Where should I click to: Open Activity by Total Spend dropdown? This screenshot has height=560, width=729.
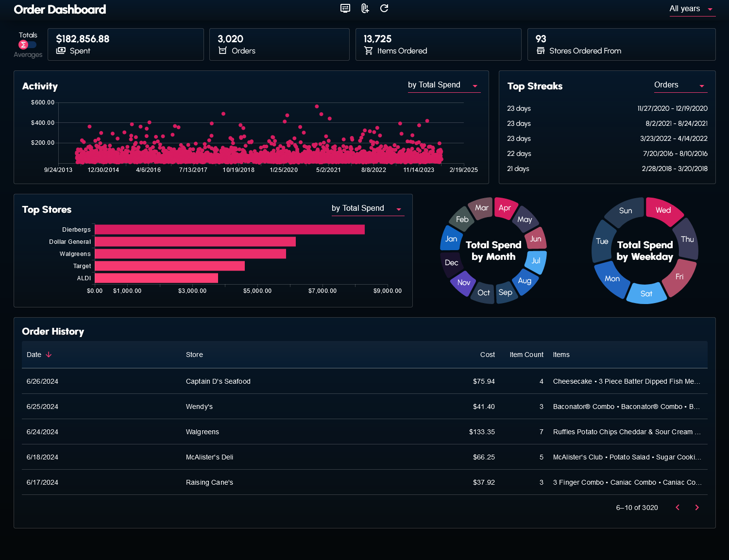(443, 85)
